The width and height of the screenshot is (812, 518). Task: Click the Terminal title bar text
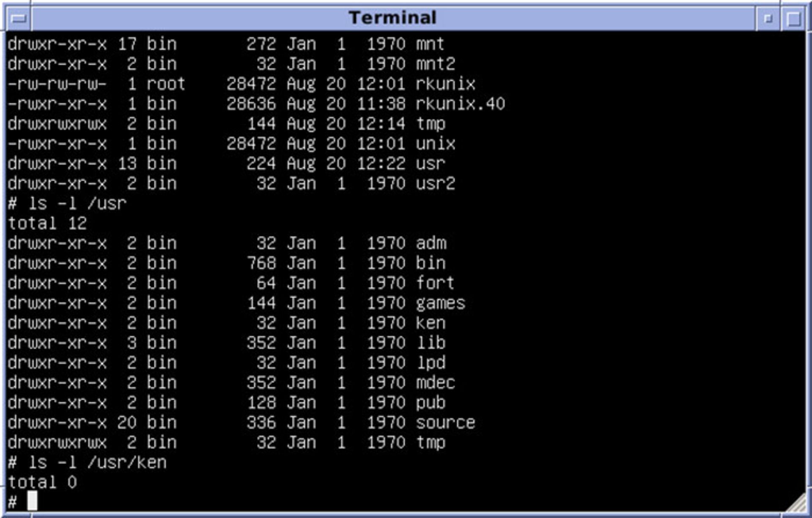[392, 18]
